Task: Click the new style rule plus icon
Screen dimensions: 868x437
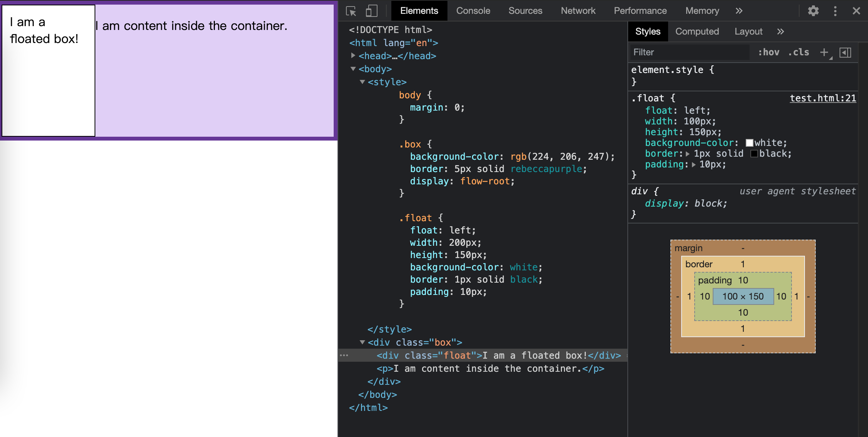Action: [824, 52]
